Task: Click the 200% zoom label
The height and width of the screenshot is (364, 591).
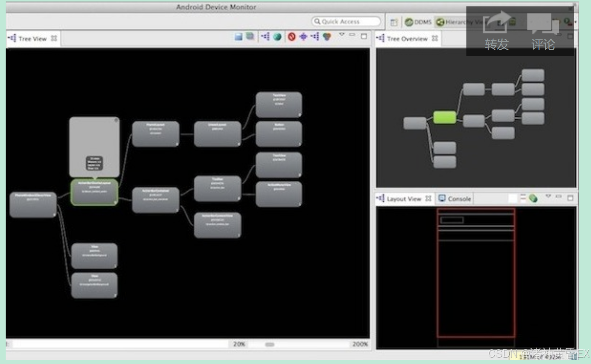Action: 360,344
